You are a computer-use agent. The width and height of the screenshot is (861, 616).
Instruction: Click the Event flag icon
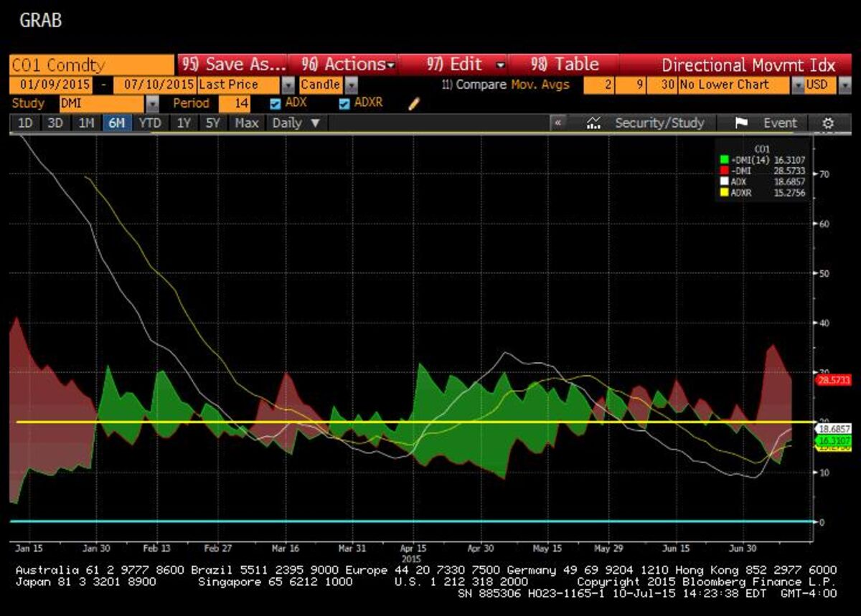click(741, 123)
